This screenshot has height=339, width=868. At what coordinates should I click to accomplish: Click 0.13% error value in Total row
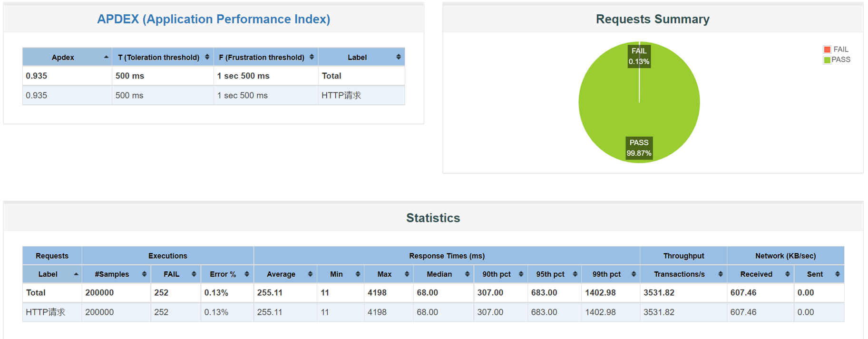(x=216, y=293)
